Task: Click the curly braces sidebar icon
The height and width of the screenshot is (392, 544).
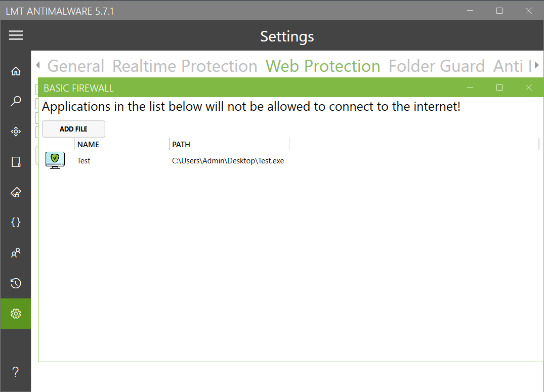Action: (16, 222)
